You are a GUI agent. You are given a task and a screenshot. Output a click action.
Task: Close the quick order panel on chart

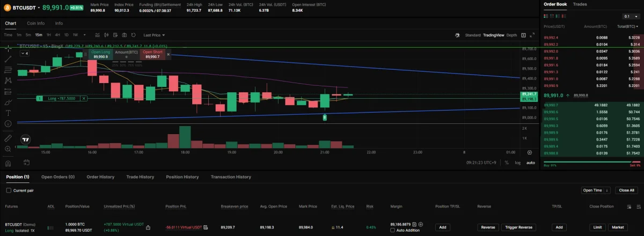168,54
